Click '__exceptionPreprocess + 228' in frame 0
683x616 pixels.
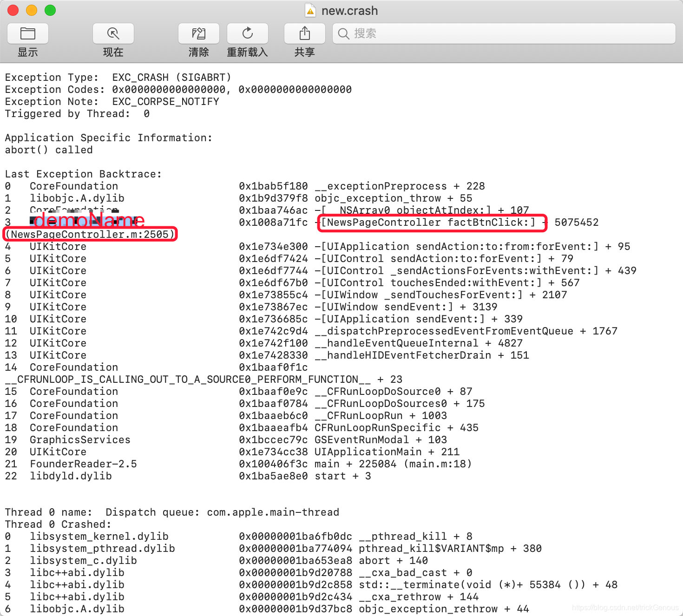pyautogui.click(x=400, y=186)
